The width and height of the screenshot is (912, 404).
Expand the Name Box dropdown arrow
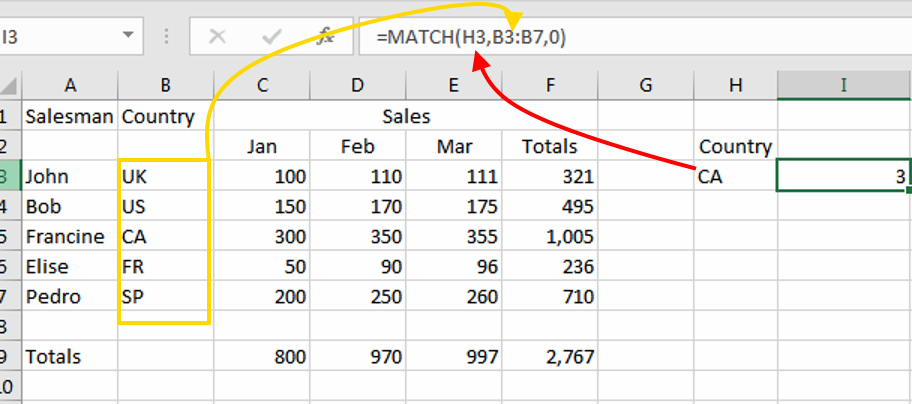(128, 37)
